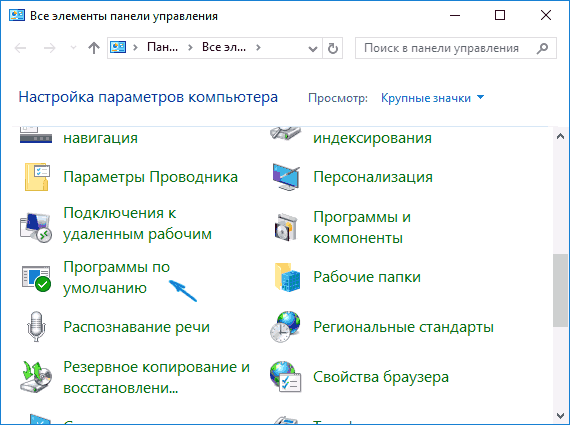
Task: Click the индексирования link
Action: click(372, 138)
